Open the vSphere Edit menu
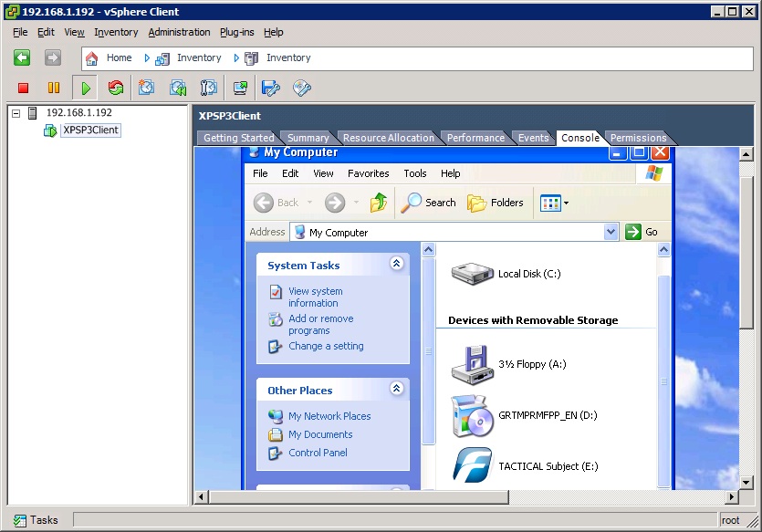This screenshot has width=762, height=532. tap(46, 32)
